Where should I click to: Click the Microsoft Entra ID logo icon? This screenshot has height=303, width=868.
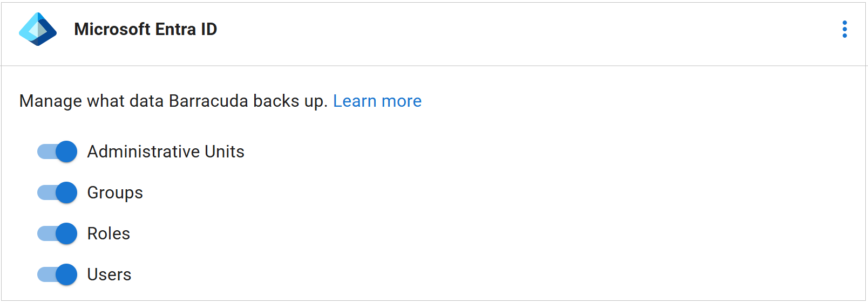tap(37, 29)
